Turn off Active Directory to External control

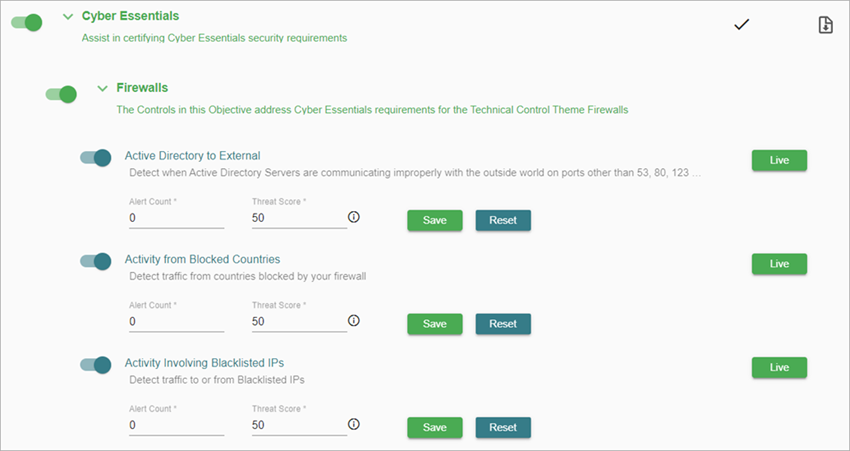point(96,157)
